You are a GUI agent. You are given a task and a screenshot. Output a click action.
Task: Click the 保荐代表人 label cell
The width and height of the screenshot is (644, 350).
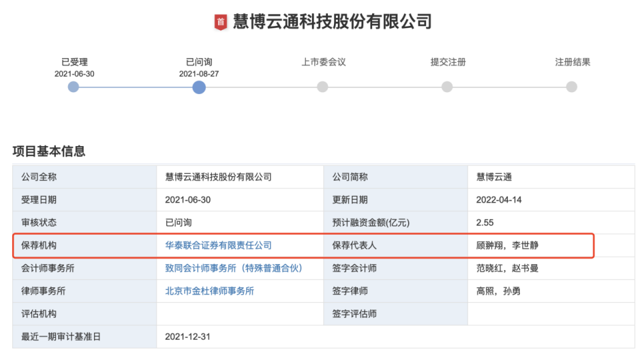click(395, 246)
